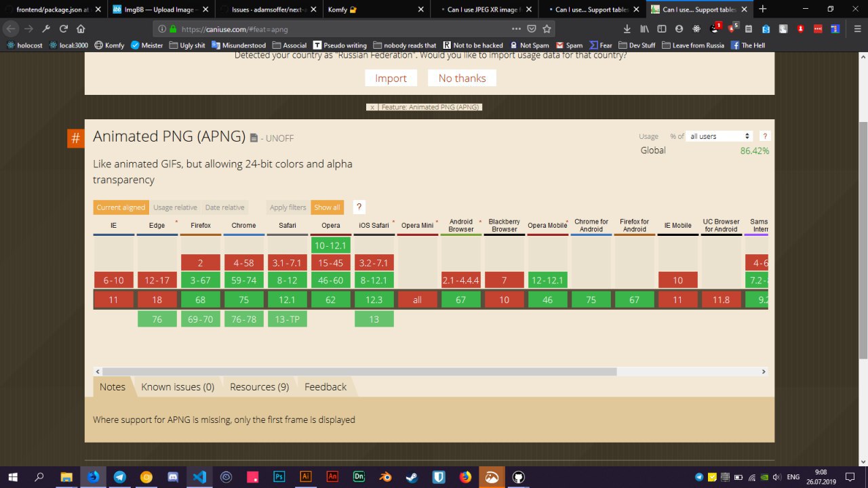Open Telegram from the taskbar

point(119,477)
